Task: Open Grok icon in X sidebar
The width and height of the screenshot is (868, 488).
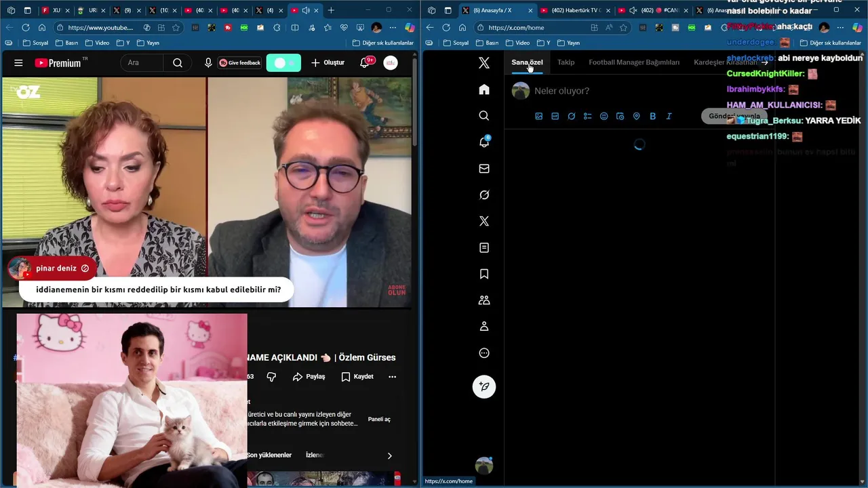Action: click(484, 195)
